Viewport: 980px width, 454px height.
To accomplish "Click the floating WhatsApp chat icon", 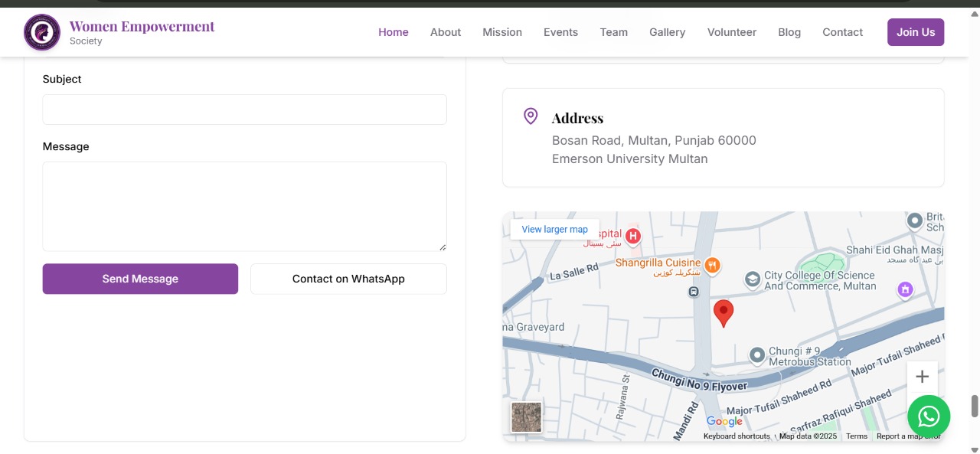I will 928,416.
